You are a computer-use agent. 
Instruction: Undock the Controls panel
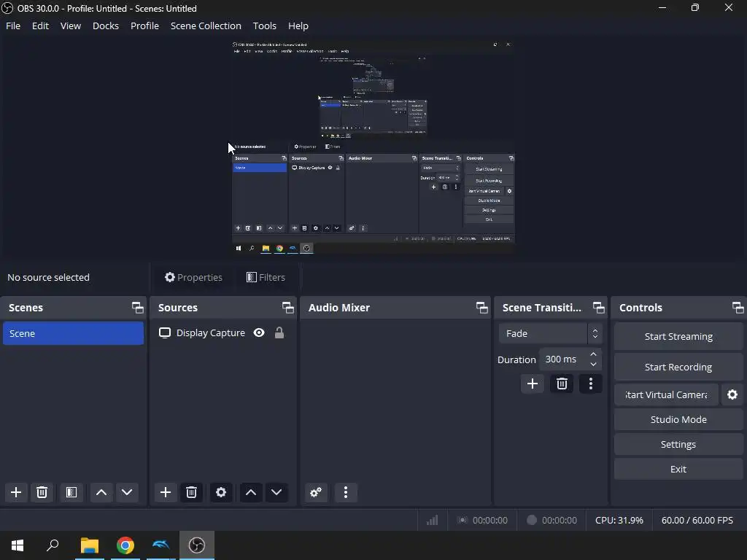point(738,308)
